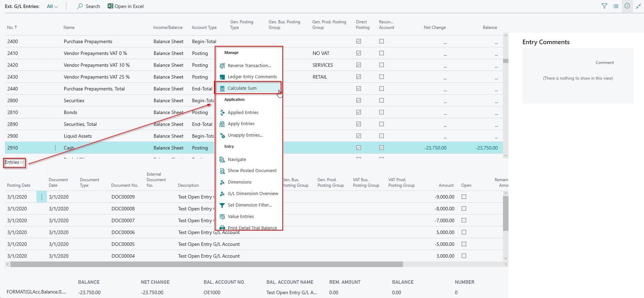Click the list view icon in header
Viewport: 644px width, 298px height.
click(616, 6)
